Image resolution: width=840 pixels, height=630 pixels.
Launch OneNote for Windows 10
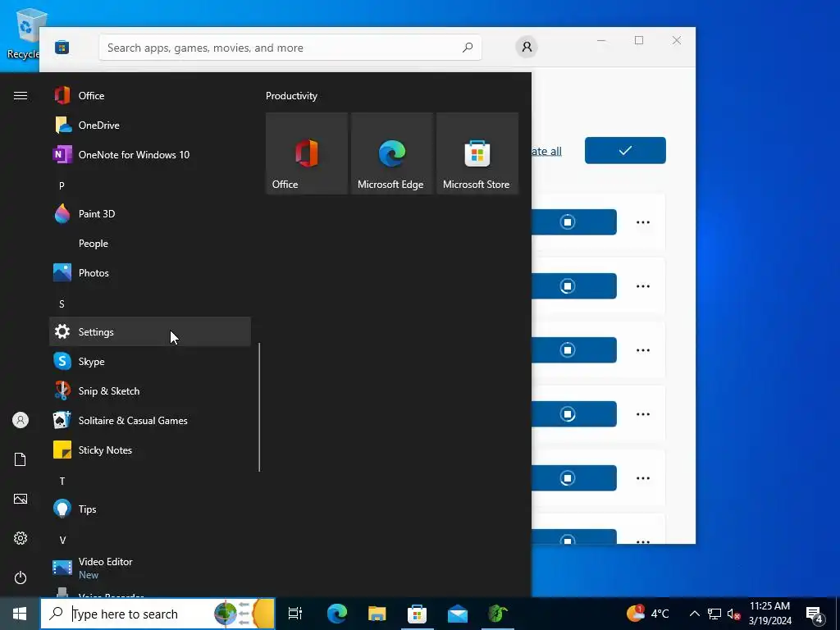click(150, 155)
